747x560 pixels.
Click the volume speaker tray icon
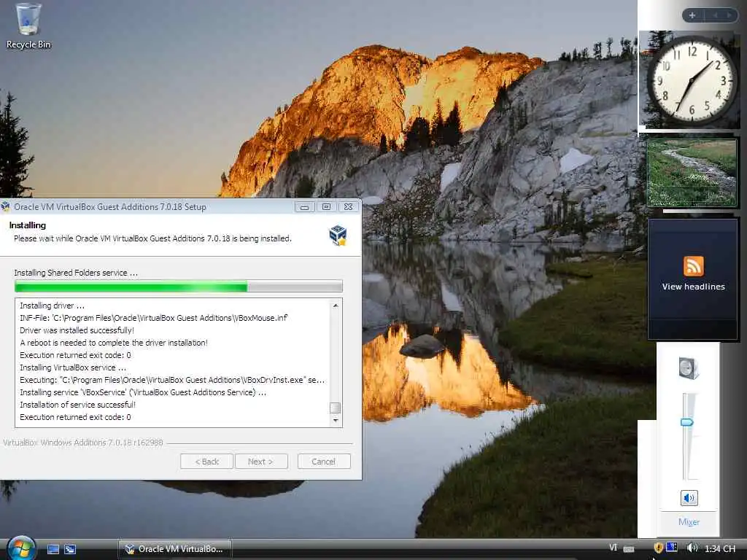(x=692, y=548)
